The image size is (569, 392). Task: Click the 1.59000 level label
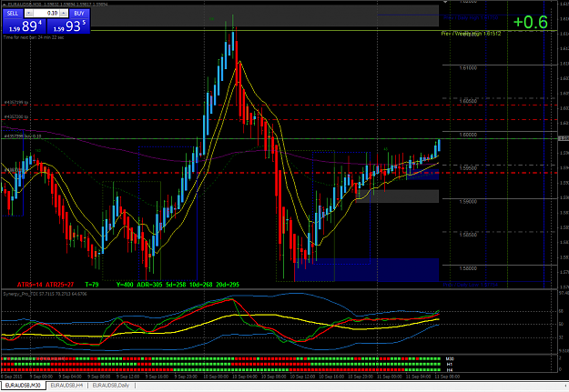click(x=468, y=202)
